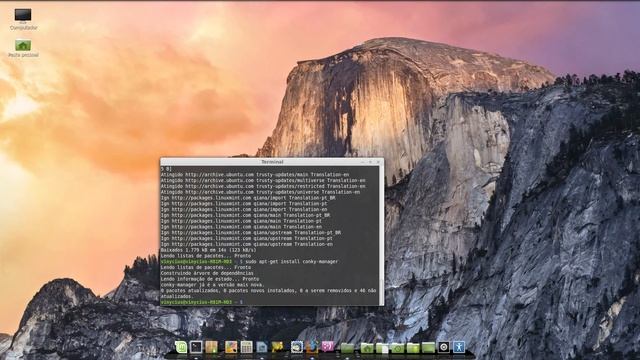Maximize the Terminal window
This screenshot has width=640, height=360.
click(370, 162)
